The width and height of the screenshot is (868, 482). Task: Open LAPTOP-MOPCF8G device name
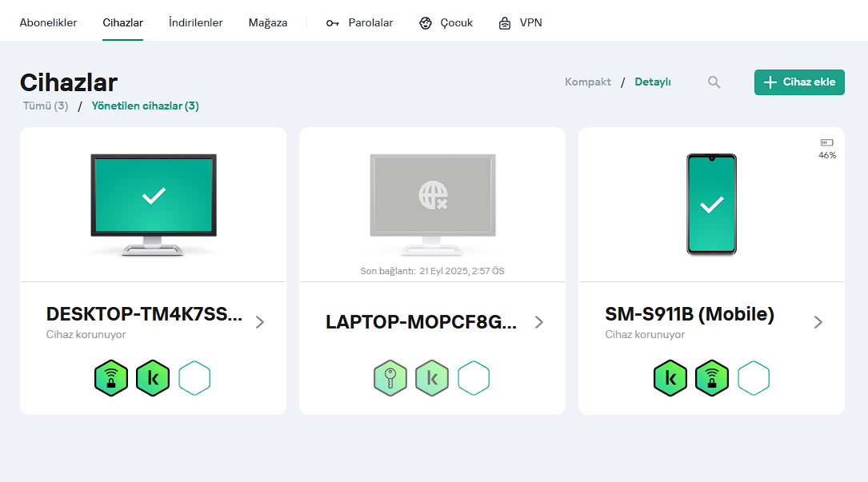click(421, 322)
